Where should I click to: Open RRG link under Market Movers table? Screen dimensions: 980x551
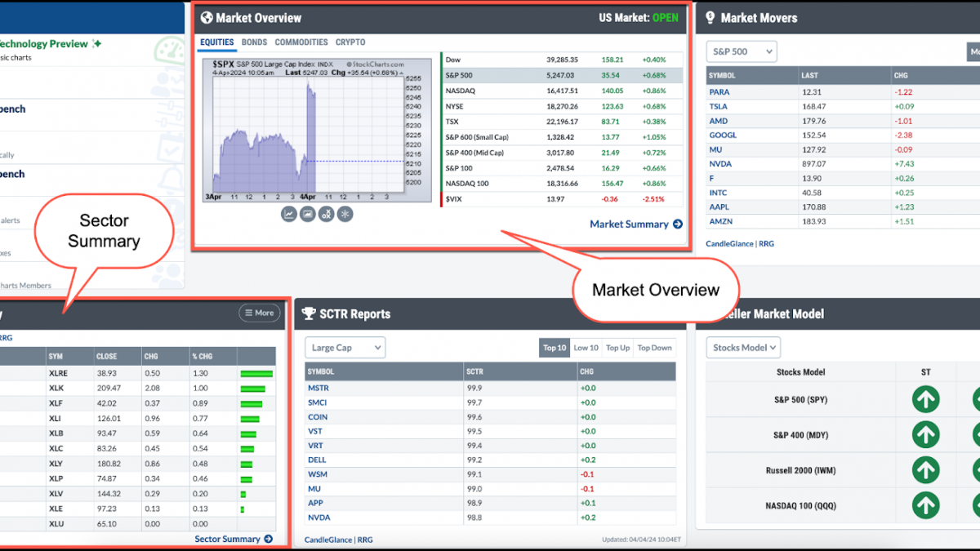[x=768, y=243]
